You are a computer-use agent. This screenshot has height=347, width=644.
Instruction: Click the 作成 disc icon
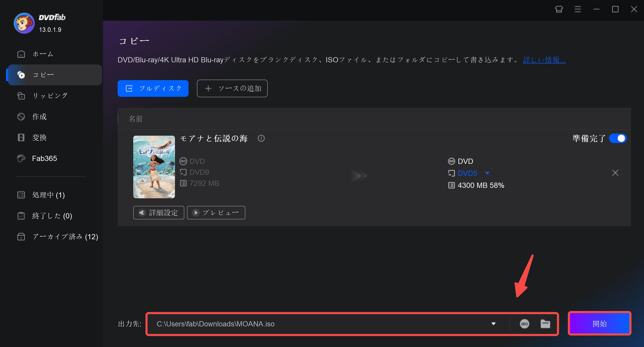click(21, 117)
